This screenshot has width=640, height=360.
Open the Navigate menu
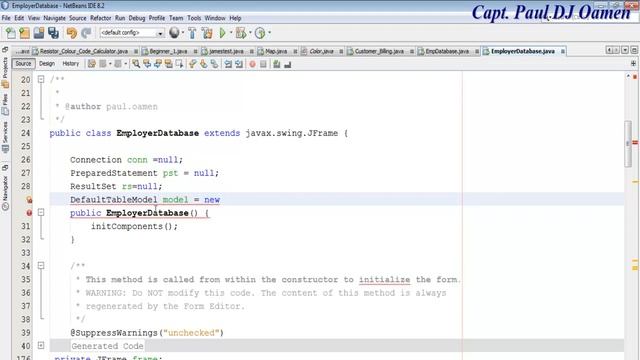[x=54, y=18]
